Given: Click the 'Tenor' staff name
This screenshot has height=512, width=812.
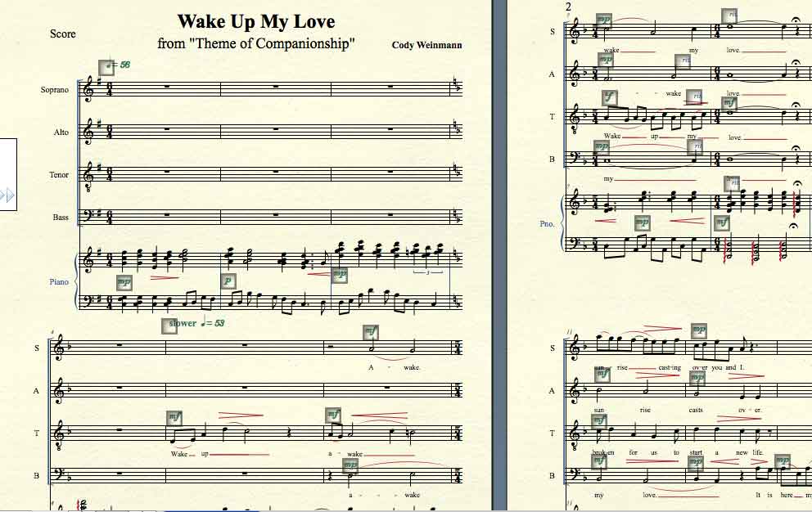Looking at the screenshot, I should [59, 175].
